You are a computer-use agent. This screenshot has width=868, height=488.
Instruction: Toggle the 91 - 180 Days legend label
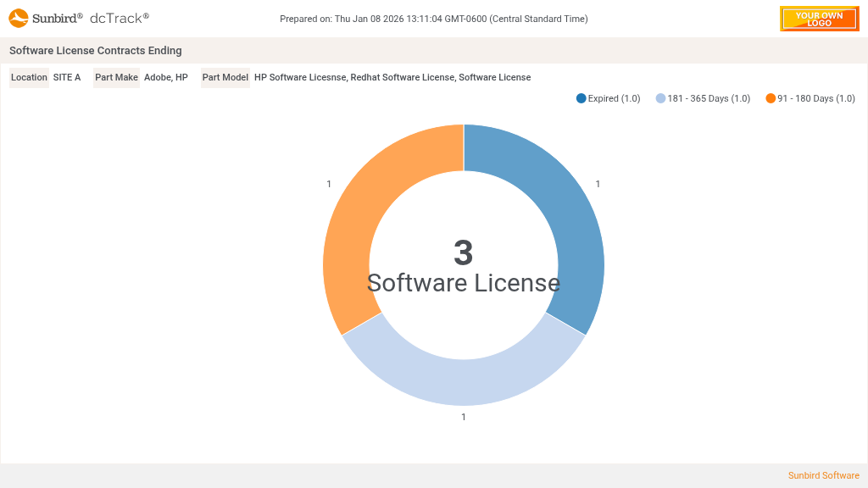pyautogui.click(x=815, y=98)
